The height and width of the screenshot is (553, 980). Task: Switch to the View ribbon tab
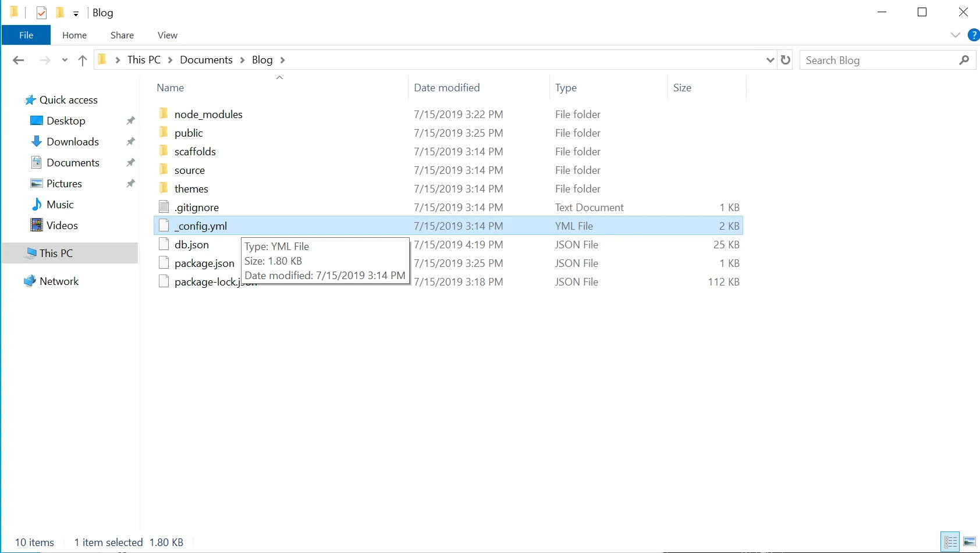pyautogui.click(x=167, y=35)
